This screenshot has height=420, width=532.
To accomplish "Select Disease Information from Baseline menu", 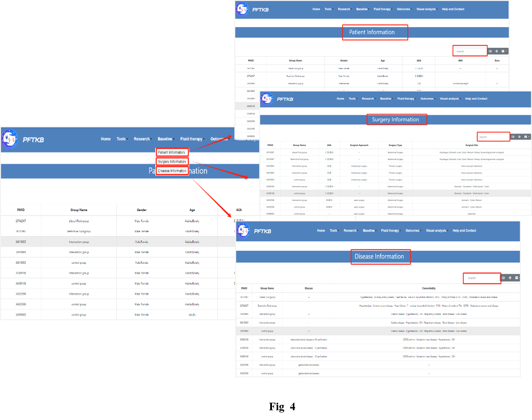I will coord(172,171).
